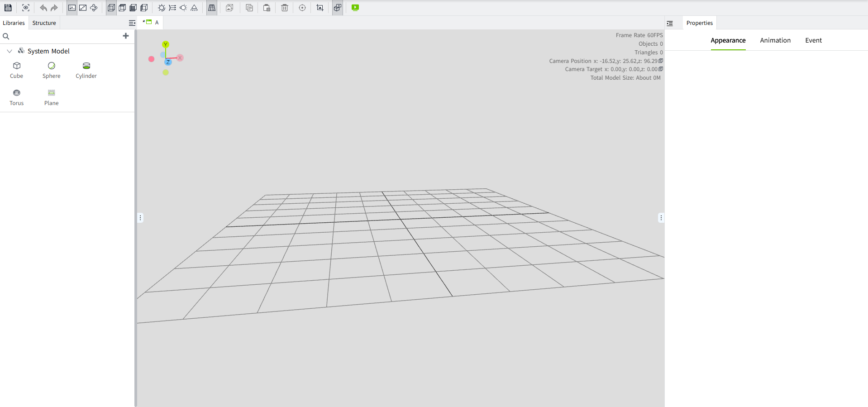Copy the Camera Position values

click(661, 61)
